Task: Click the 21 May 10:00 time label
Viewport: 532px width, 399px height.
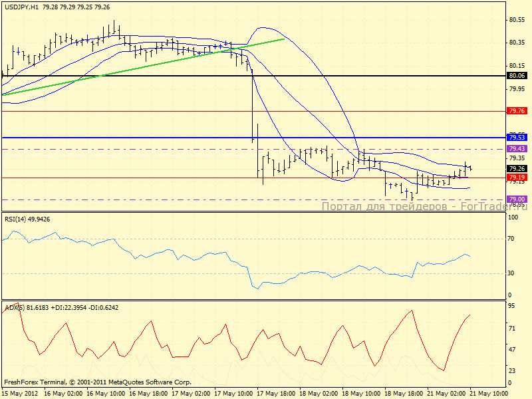Action: coord(491,393)
